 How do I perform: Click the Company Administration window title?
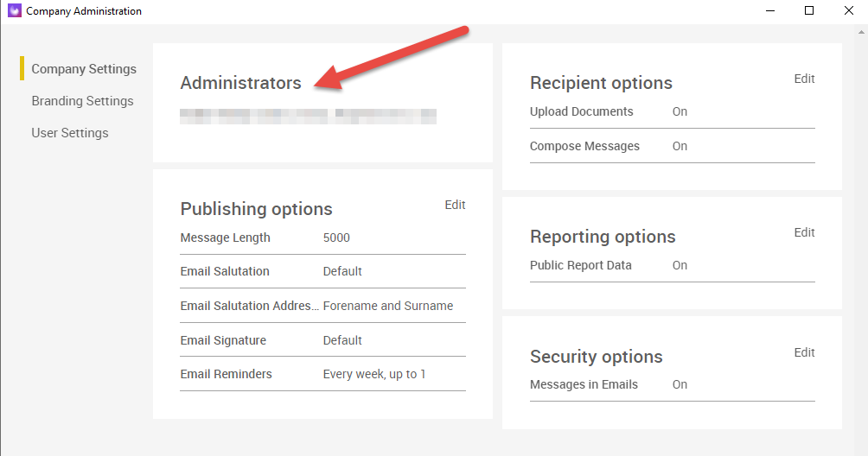(x=84, y=11)
